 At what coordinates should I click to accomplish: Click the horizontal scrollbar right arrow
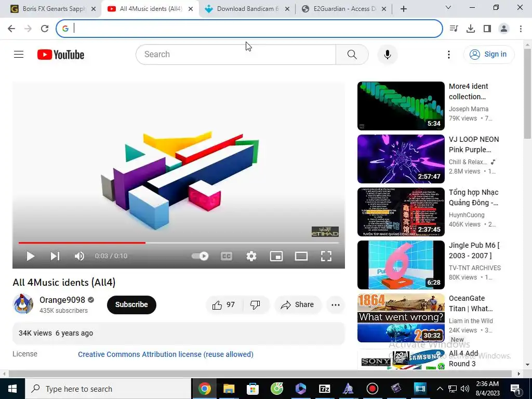519,374
